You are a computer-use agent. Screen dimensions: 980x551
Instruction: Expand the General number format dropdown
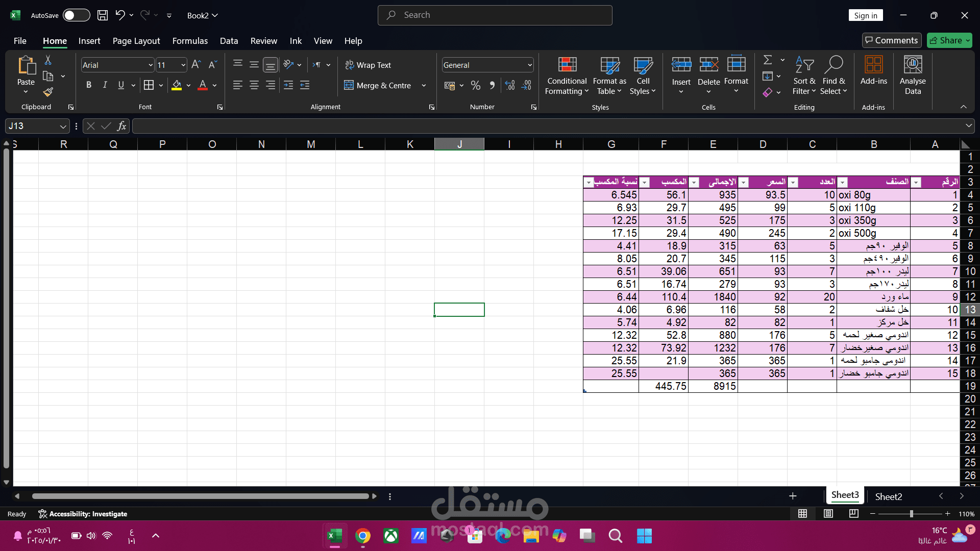[x=530, y=65]
